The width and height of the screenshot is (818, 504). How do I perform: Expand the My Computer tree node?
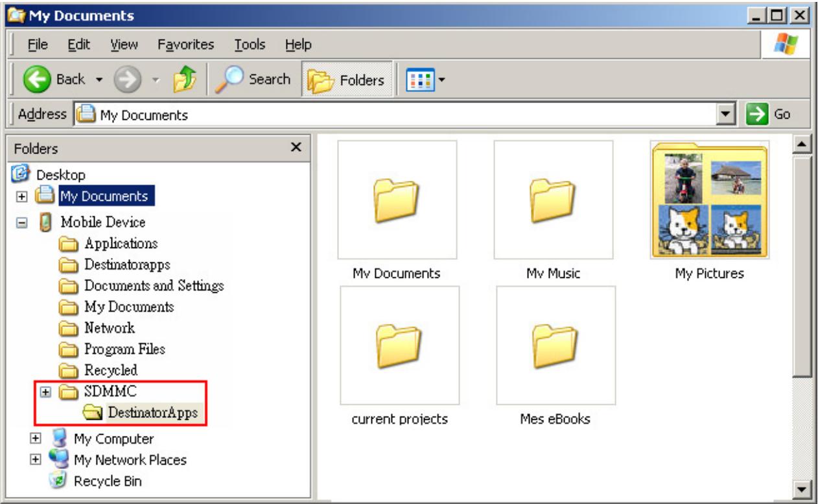(34, 439)
